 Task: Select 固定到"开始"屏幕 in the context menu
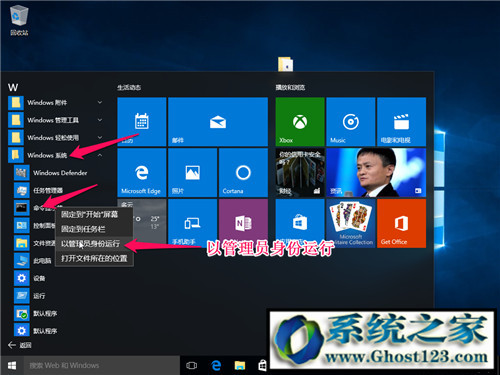click(x=94, y=214)
